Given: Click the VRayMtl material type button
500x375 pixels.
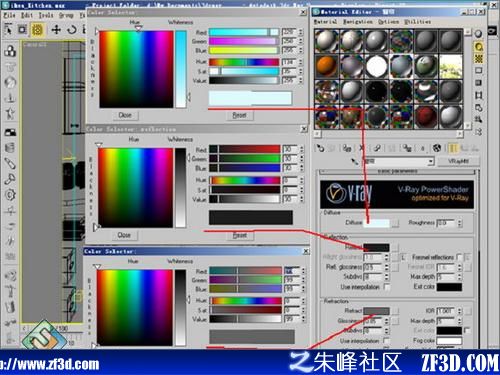Looking at the screenshot, I should coord(458,161).
